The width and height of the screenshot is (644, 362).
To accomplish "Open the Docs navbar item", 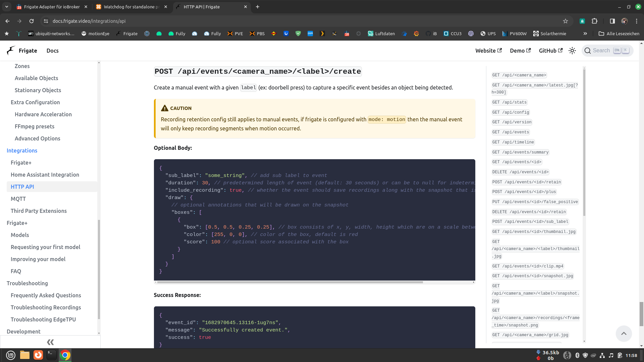I will pyautogui.click(x=52, y=51).
